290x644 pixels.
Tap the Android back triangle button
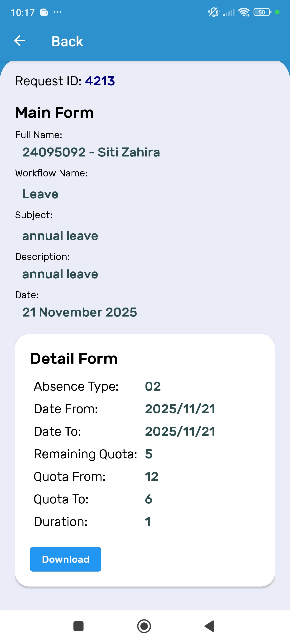coord(210,626)
